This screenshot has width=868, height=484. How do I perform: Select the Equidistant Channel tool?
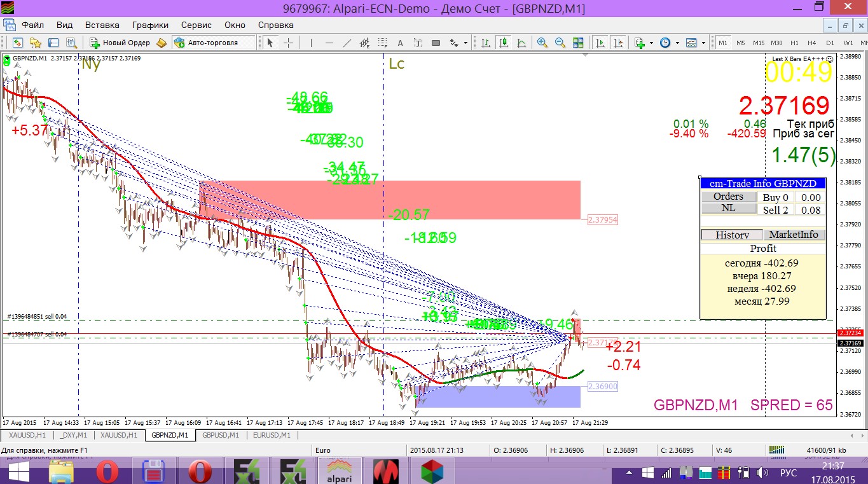click(364, 43)
